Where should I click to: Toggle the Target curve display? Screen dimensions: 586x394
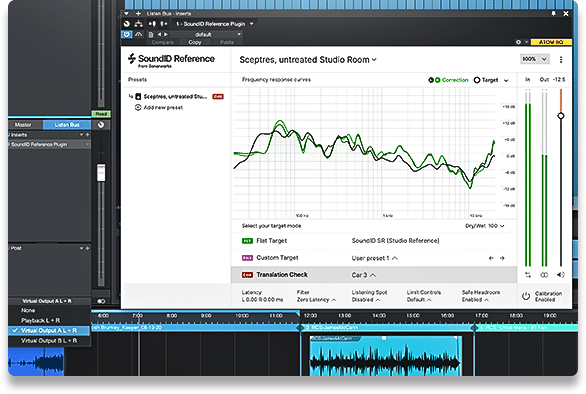point(486,80)
